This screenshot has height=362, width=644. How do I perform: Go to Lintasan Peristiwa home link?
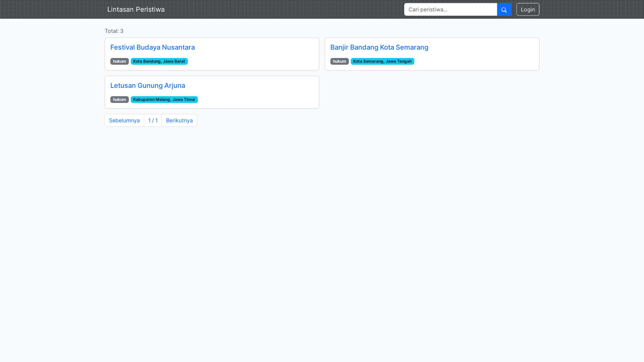(136, 9)
